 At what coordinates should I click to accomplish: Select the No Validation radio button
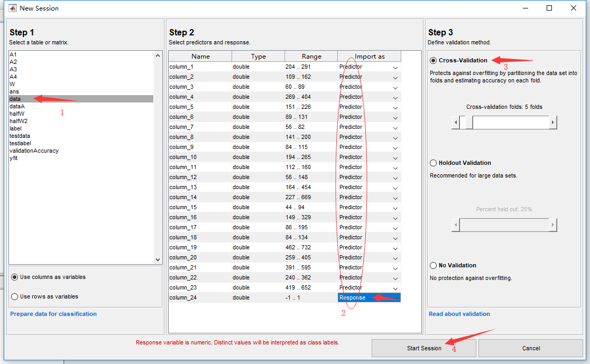[x=434, y=266]
